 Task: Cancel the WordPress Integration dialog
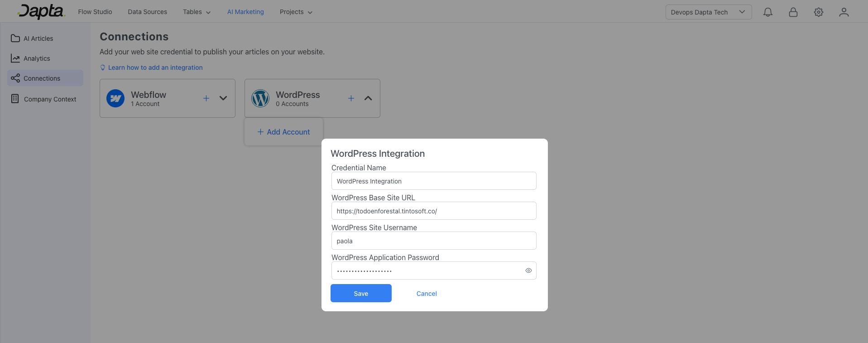click(427, 294)
